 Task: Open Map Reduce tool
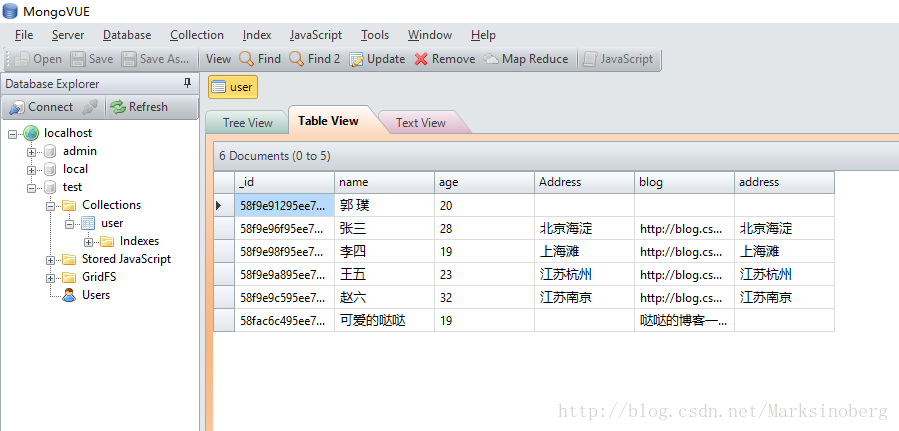coord(526,59)
